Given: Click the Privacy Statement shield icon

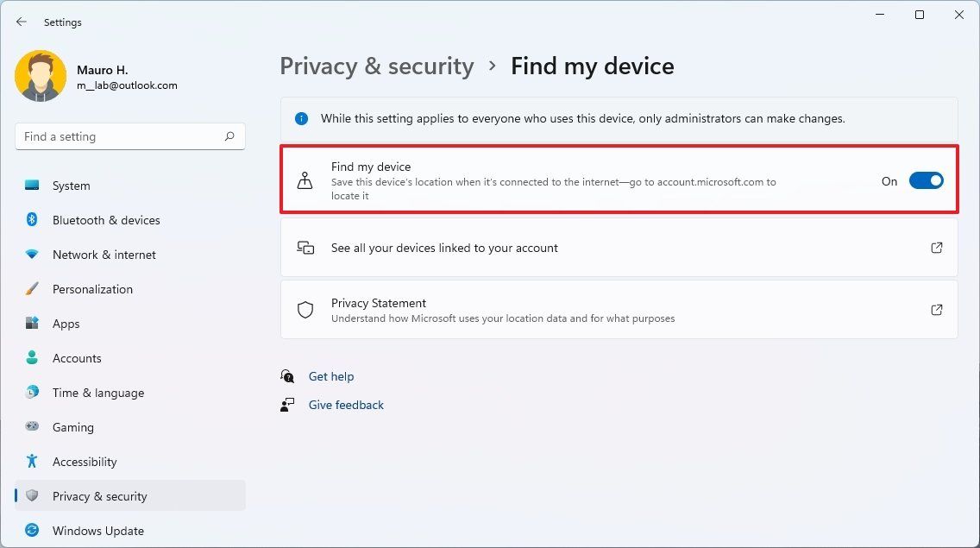Looking at the screenshot, I should 305,309.
